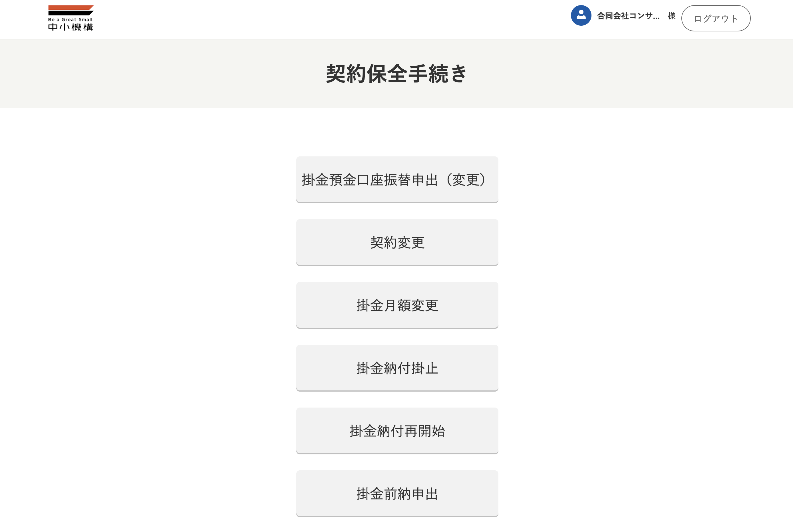Image resolution: width=793 pixels, height=532 pixels.
Task: Click the empty header area beside the logo
Action: pyautogui.click(x=305, y=19)
